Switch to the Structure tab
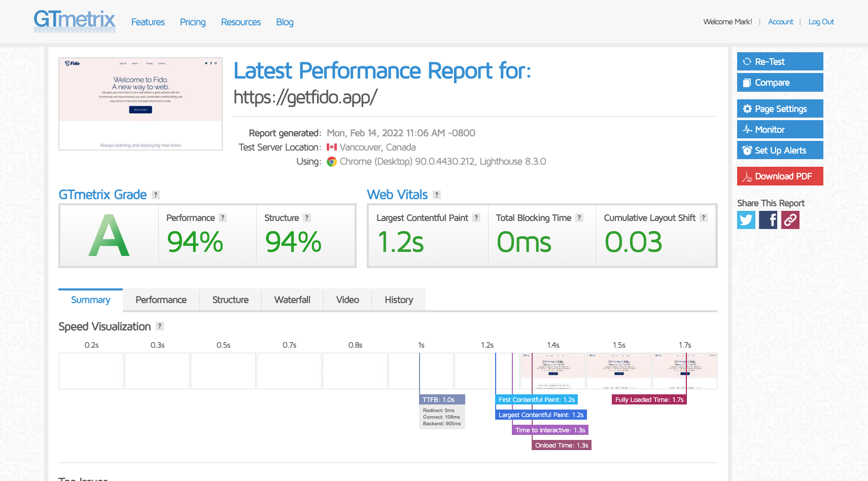Screen dimensions: 868x481 pyautogui.click(x=230, y=300)
